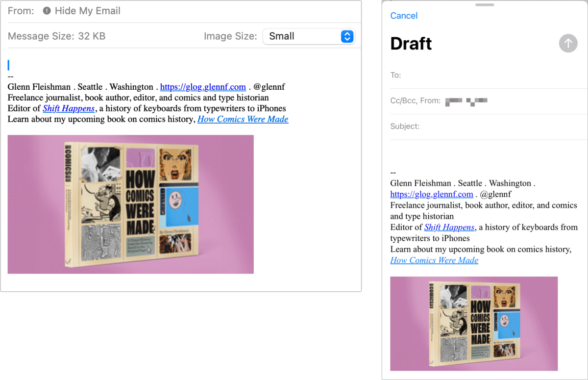
Task: Click the Freelance journalist line in Mac signature
Action: pos(138,98)
